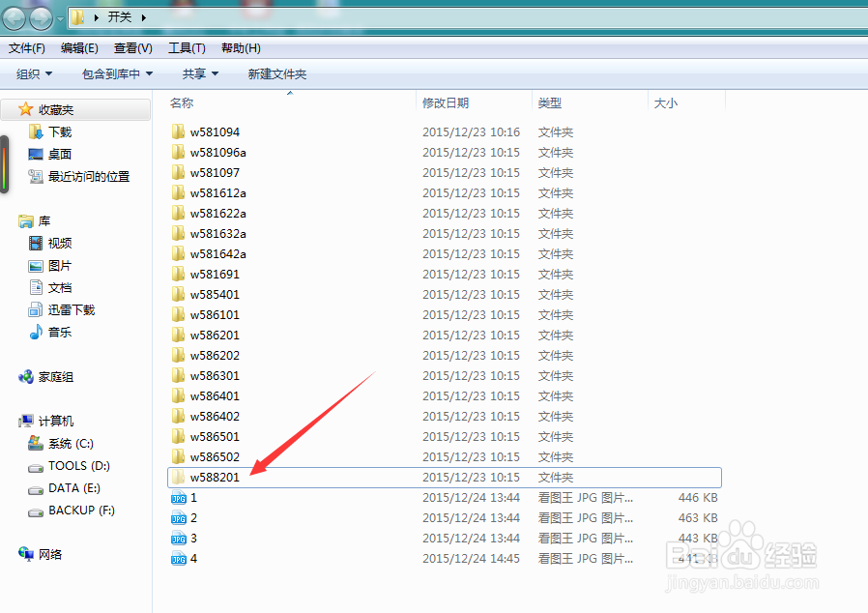The image size is (868, 613).
Task: Select folder w586502
Action: [x=215, y=456]
